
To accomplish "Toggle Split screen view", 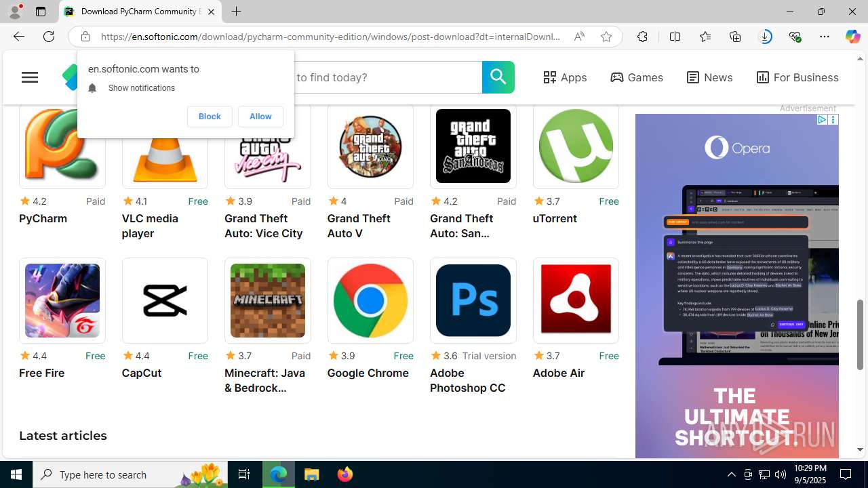I will (675, 37).
